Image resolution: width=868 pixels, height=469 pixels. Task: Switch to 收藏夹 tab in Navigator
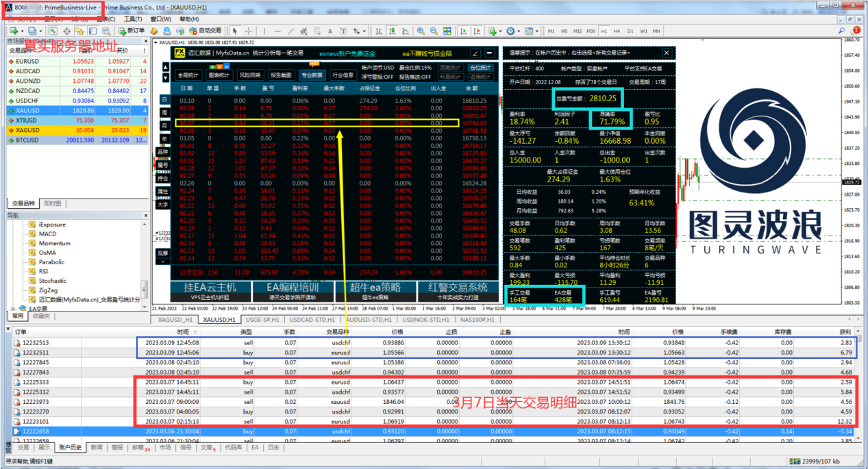[x=41, y=316]
